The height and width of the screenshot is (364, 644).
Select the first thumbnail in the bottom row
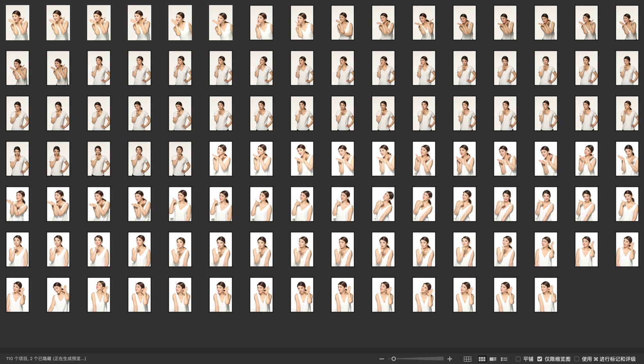click(18, 295)
